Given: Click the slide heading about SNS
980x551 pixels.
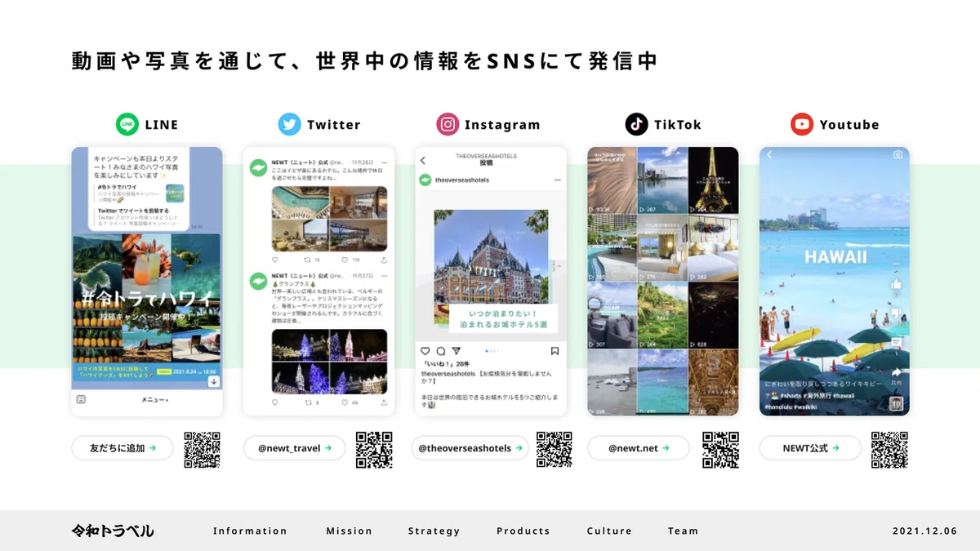Looking at the screenshot, I should [x=364, y=61].
